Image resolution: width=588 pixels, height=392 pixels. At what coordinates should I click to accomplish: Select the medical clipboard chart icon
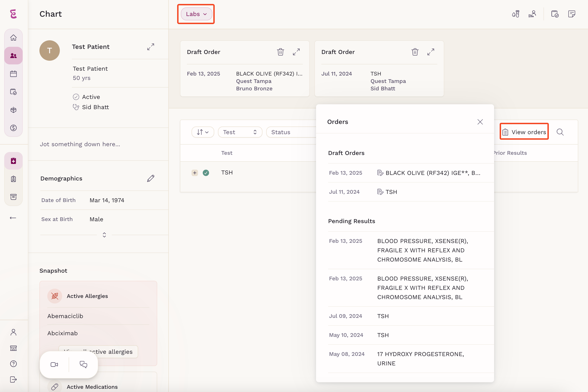13,161
